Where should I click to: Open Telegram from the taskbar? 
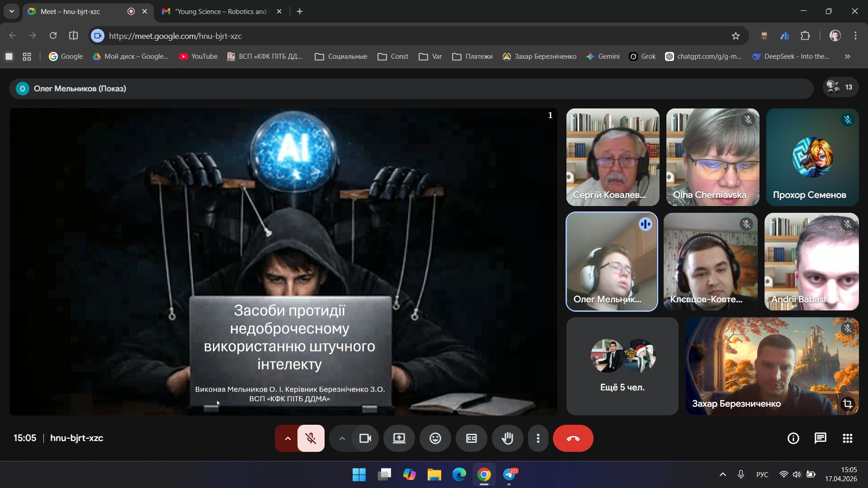510,474
